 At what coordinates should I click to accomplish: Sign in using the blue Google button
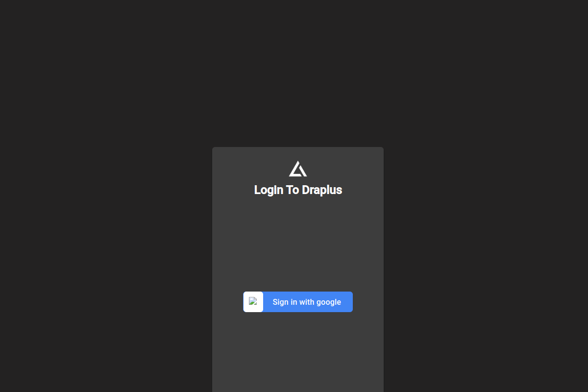[x=298, y=302]
